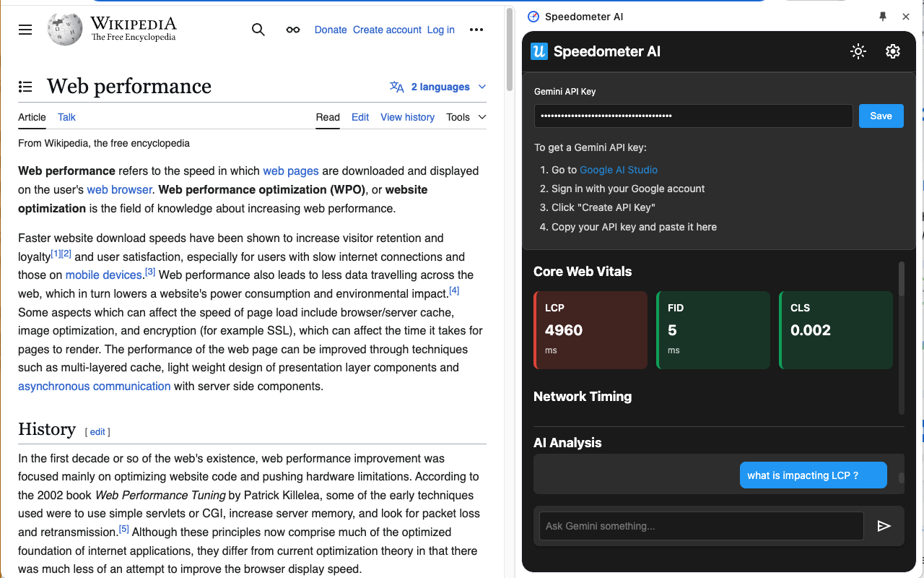Follow the web pages link
The width and height of the screenshot is (924, 578).
(291, 171)
